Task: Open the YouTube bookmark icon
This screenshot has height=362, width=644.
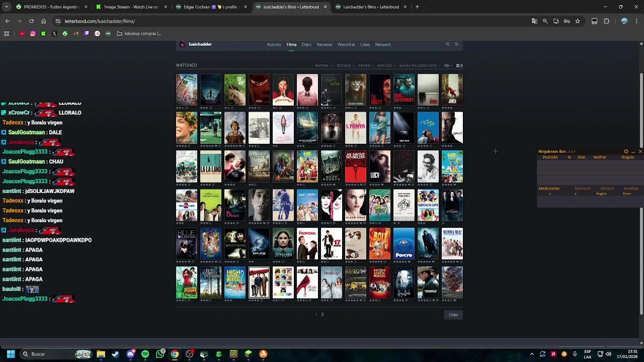Action: click(x=22, y=34)
